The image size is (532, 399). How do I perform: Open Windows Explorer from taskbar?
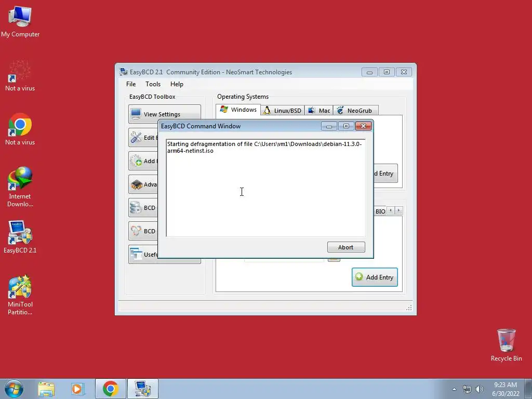tap(46, 389)
